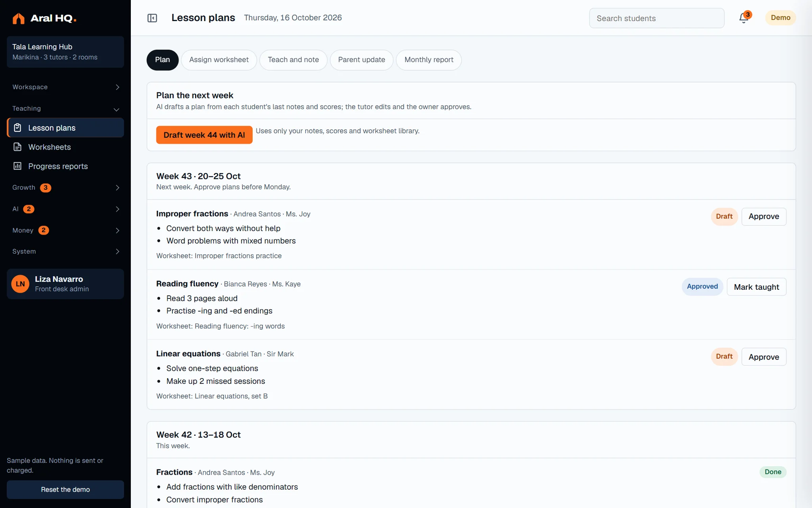The width and height of the screenshot is (812, 508).
Task: Click 'Week 43 · 20–25 Oct' heading
Action: (198, 176)
